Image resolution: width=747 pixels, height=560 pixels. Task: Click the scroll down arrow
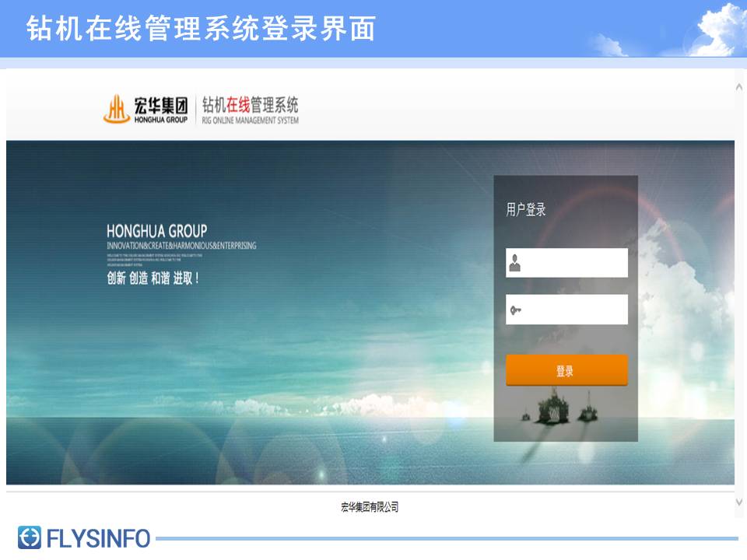[739, 502]
